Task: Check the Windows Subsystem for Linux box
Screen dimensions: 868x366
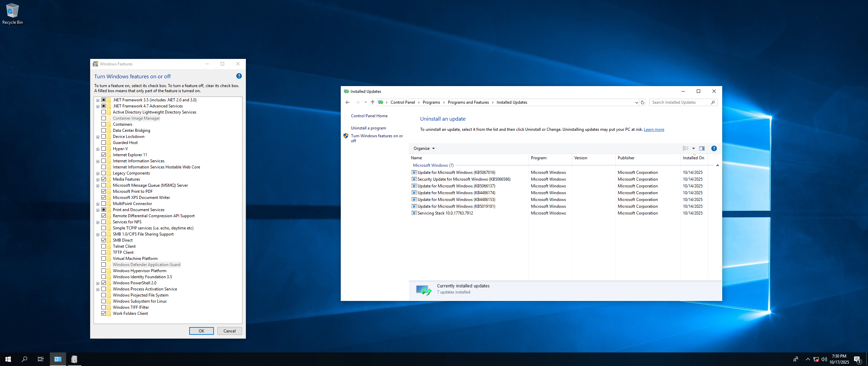Action: pyautogui.click(x=104, y=301)
